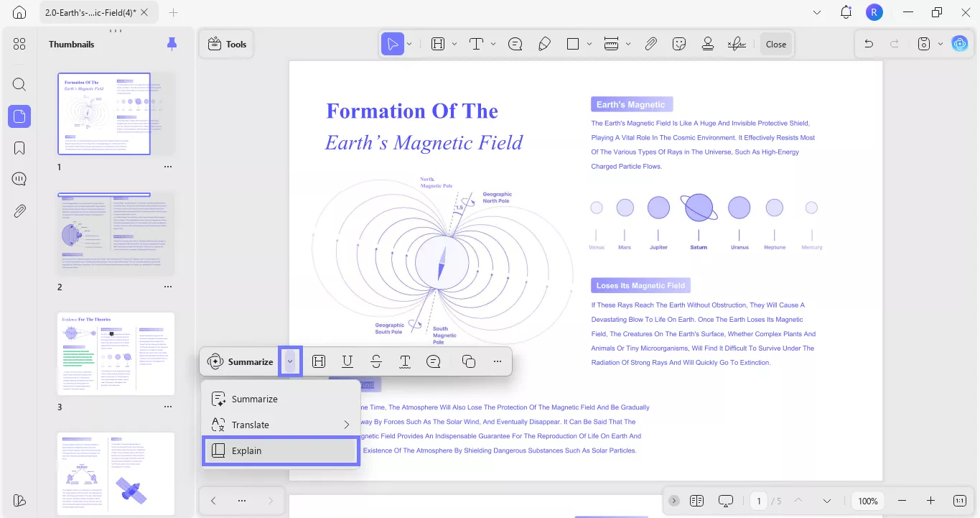Viewport: 980px width, 518px height.
Task: Choose the stamp tool
Action: [708, 44]
